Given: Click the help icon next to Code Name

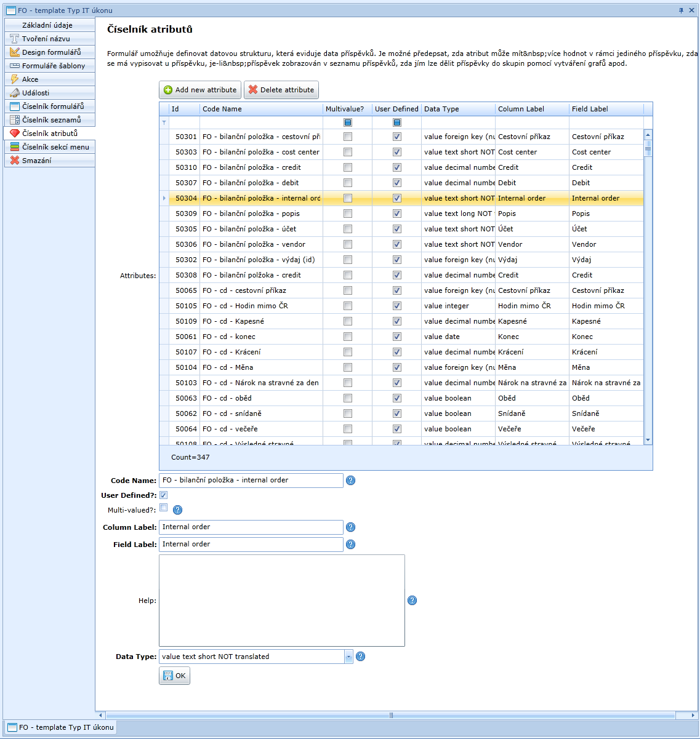Looking at the screenshot, I should pos(350,481).
